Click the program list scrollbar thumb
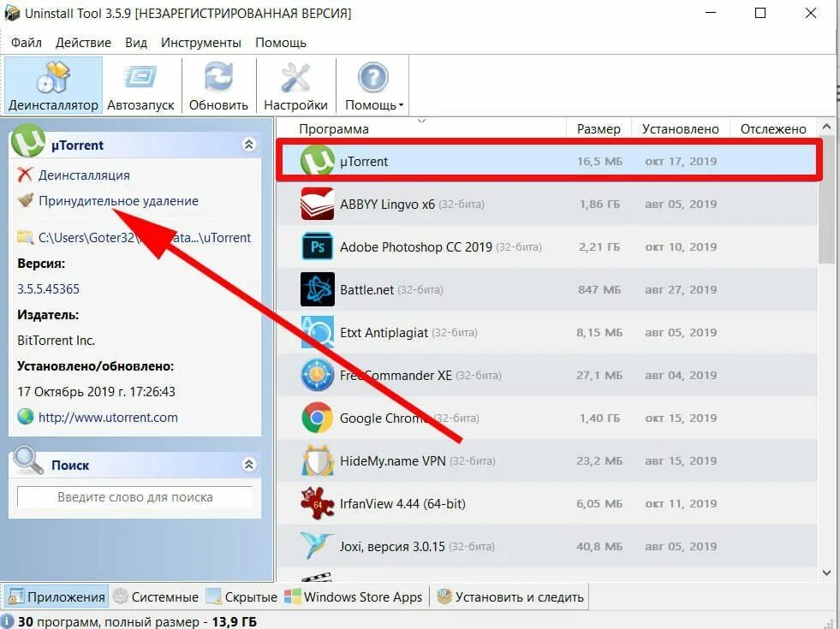The height and width of the screenshot is (629, 840). tap(826, 201)
